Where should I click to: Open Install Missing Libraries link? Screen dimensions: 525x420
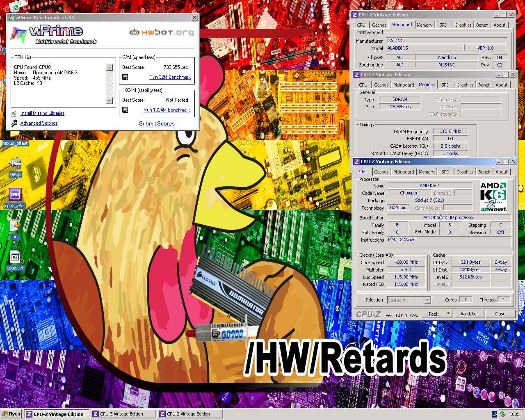pyautogui.click(x=42, y=113)
